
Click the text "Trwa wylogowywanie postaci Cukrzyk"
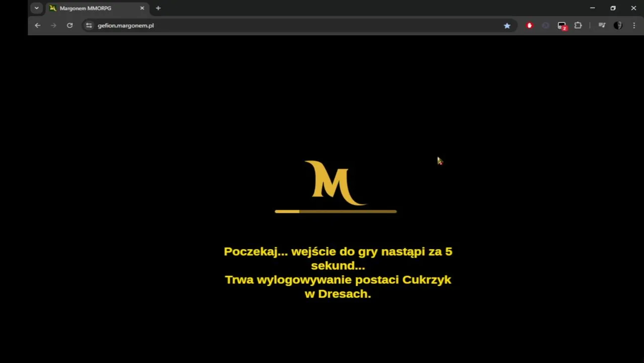coord(338,280)
